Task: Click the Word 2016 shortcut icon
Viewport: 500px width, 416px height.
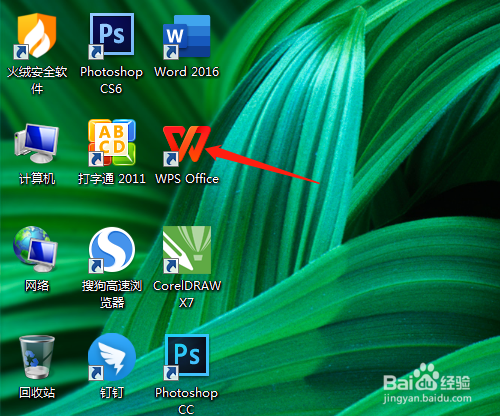Action: [x=187, y=37]
